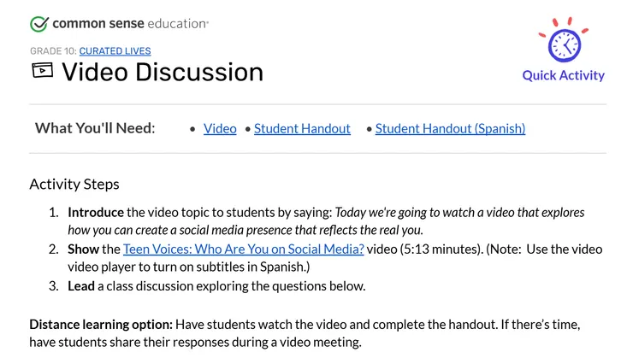The height and width of the screenshot is (364, 633).
Task: Open the English Student Handout link
Action: tap(302, 129)
